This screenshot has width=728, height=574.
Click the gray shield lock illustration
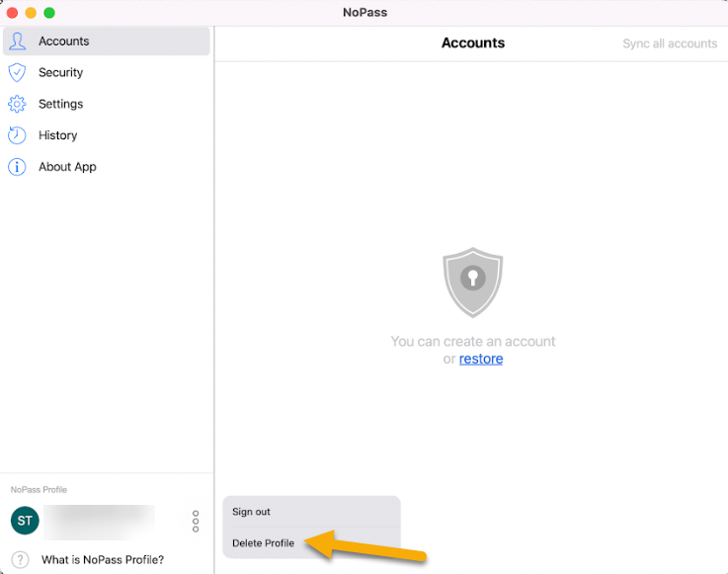pyautogui.click(x=472, y=283)
